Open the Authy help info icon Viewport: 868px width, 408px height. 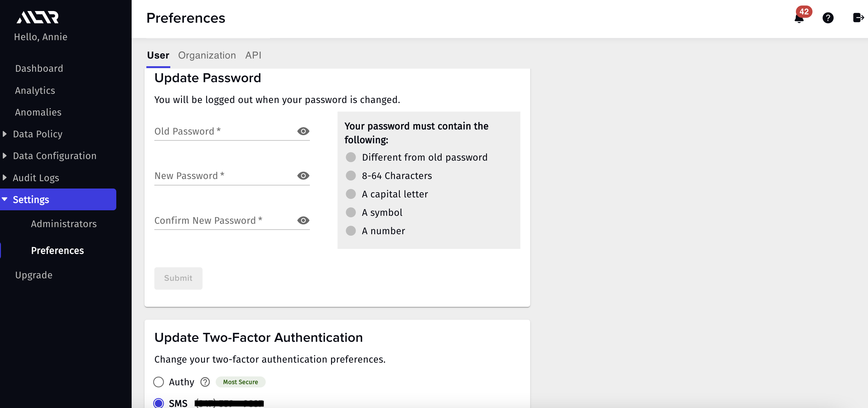pos(205,382)
